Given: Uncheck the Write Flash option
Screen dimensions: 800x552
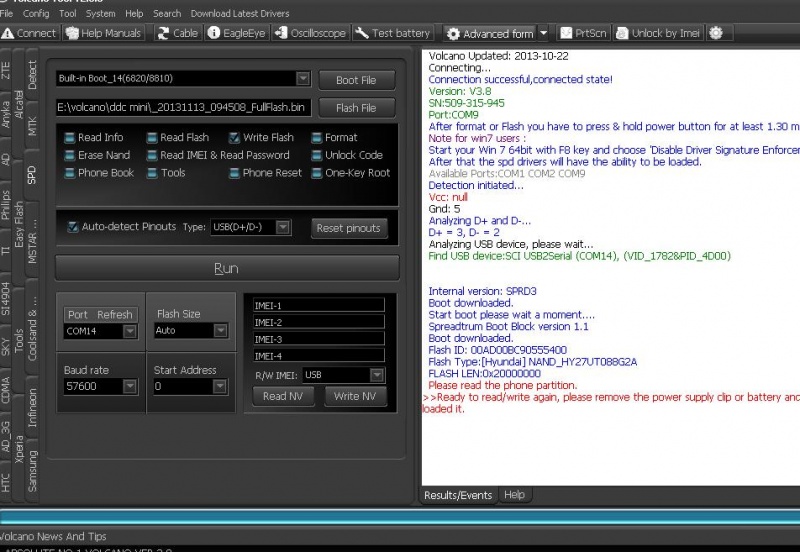Looking at the screenshot, I should pos(234,138).
